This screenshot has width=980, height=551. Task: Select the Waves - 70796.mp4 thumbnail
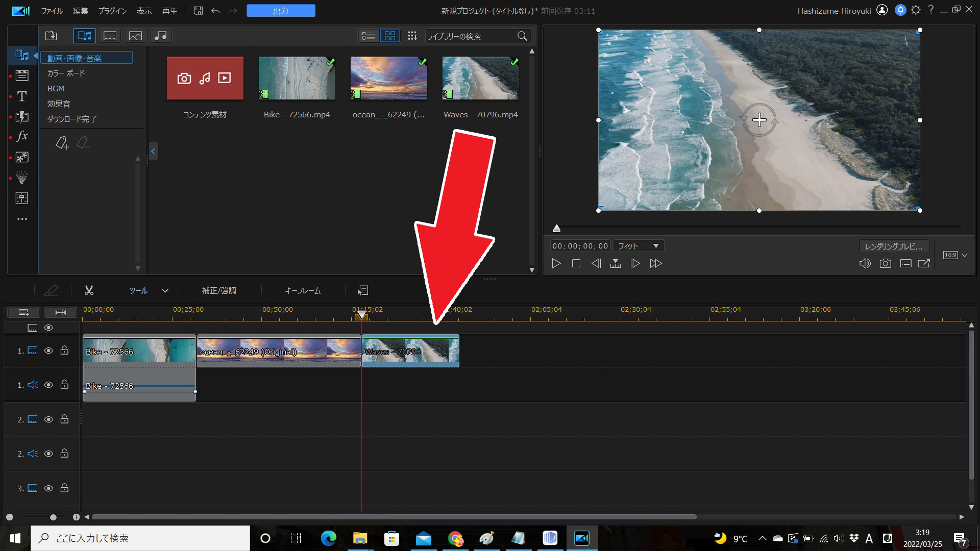[x=480, y=78]
